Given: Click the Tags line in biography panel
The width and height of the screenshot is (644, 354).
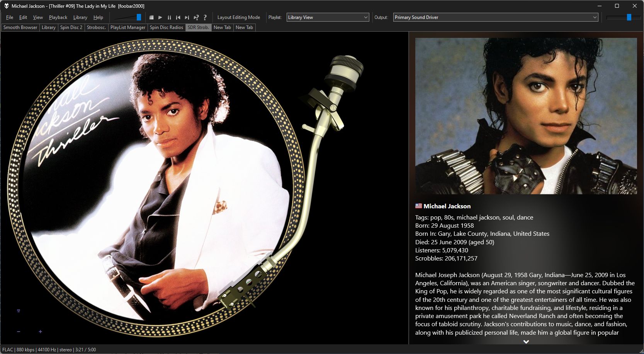Looking at the screenshot, I should point(474,218).
